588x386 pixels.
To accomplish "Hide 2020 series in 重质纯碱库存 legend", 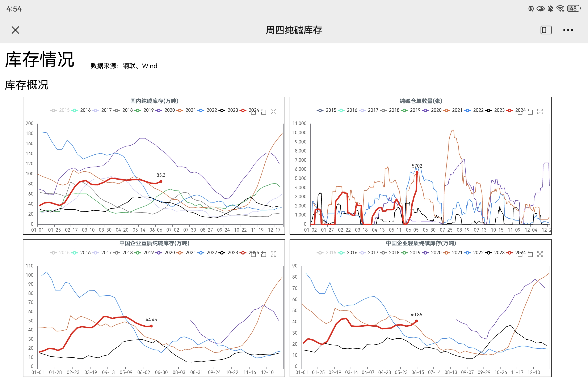I will click(165, 253).
